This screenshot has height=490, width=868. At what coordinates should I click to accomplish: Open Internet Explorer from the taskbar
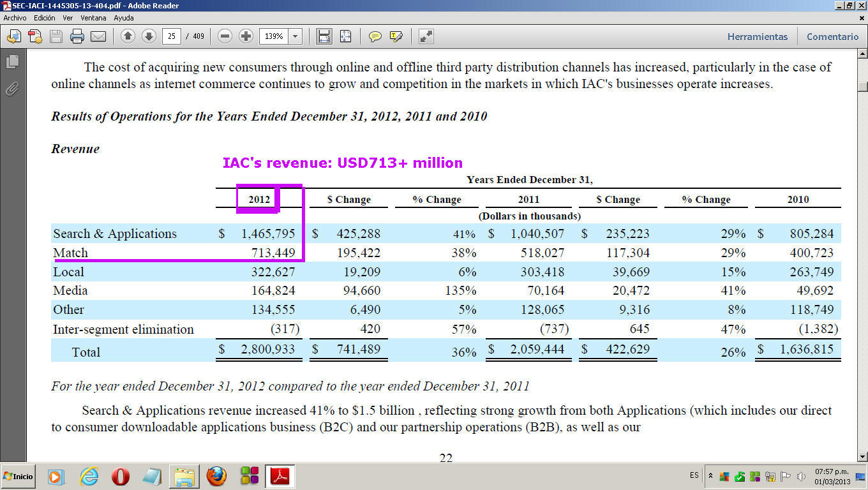click(89, 476)
